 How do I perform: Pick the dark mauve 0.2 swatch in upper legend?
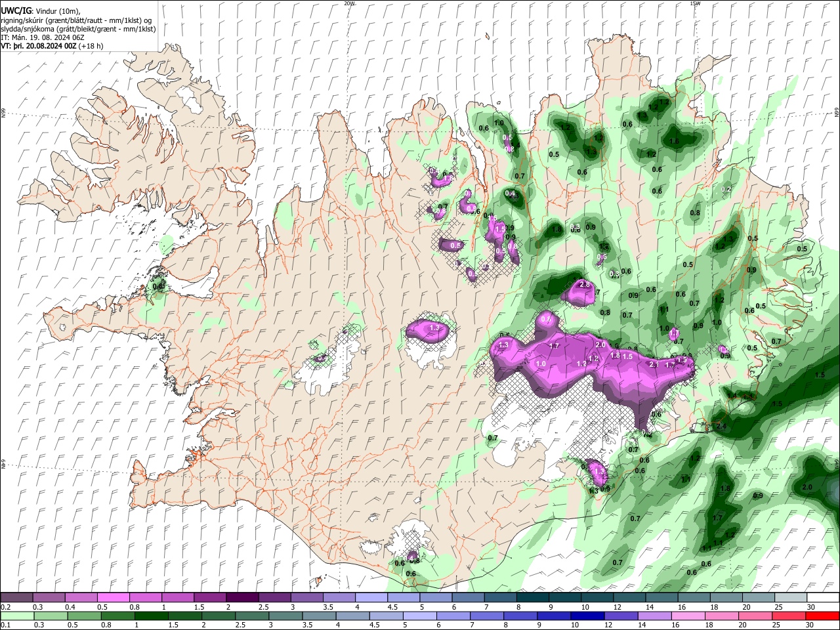16,597
